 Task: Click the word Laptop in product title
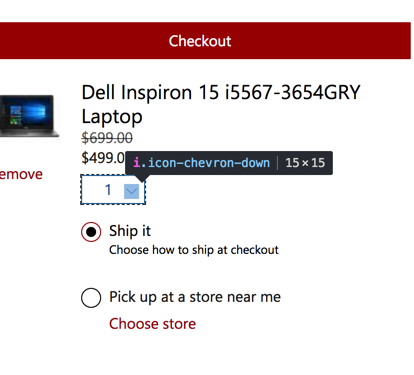(112, 117)
